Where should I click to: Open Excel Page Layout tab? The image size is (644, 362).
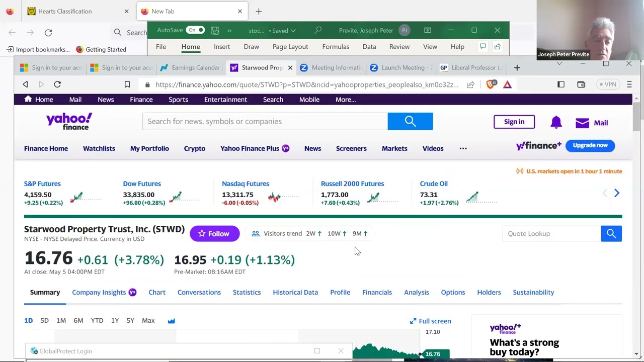pyautogui.click(x=290, y=47)
